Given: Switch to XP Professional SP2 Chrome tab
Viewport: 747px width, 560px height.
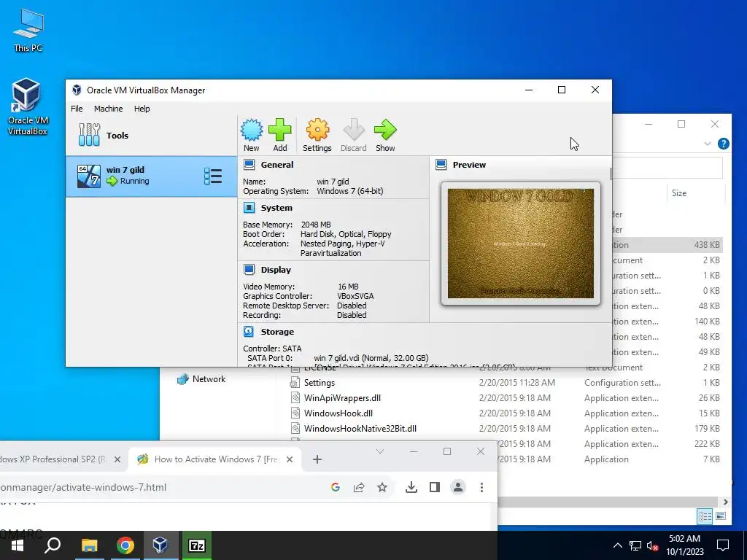Looking at the screenshot, I should (53, 459).
